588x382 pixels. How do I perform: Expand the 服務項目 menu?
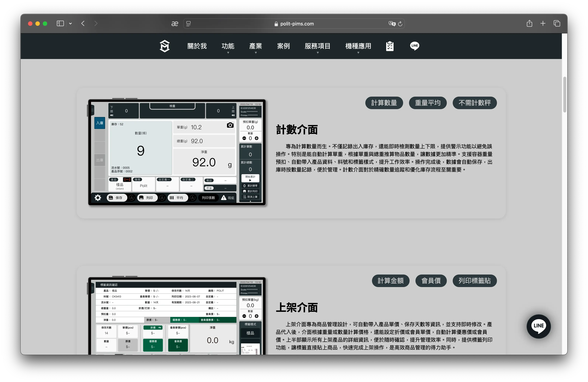coord(317,47)
